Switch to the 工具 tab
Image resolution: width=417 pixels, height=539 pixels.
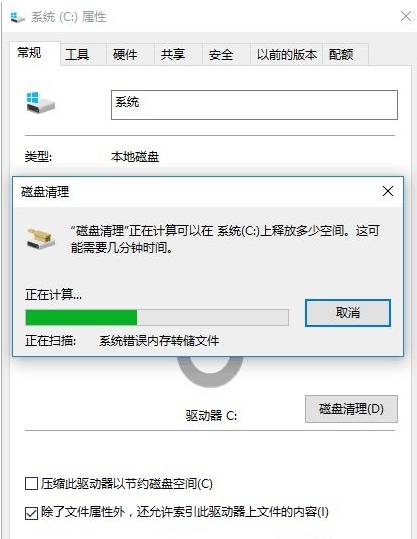pos(77,54)
